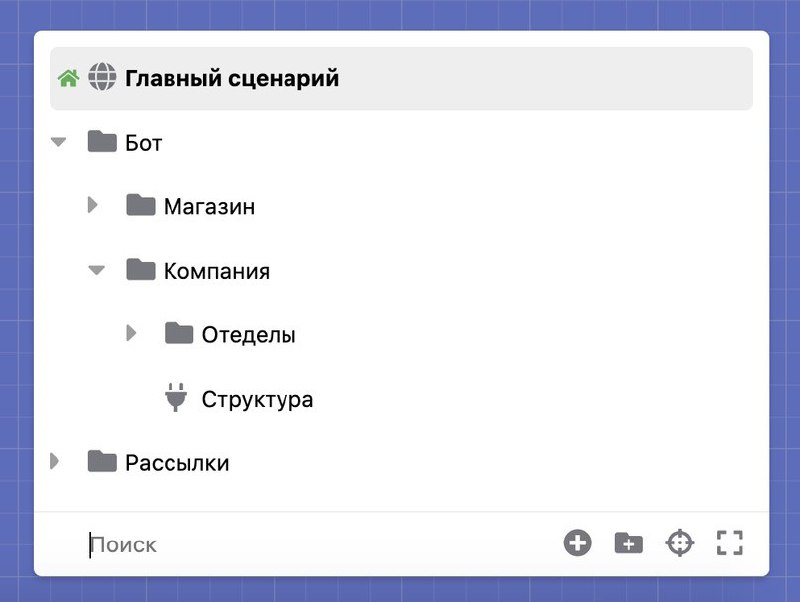
Task: Click the plug icon next to Структура
Action: tap(176, 397)
